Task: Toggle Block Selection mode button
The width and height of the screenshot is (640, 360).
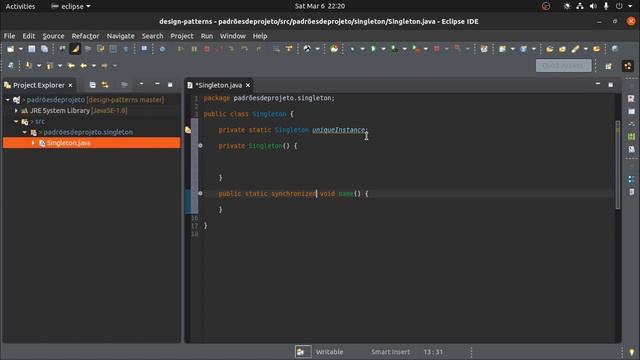Action: (113, 49)
